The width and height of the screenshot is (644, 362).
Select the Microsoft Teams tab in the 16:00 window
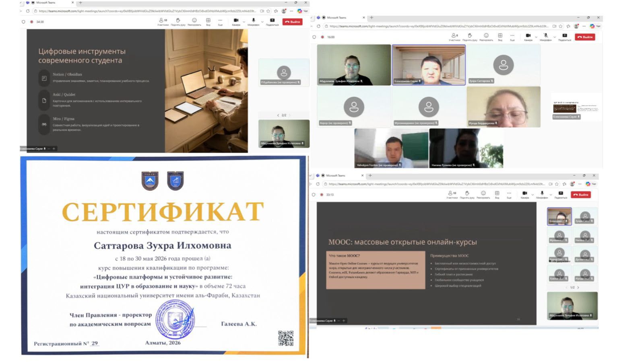[341, 18]
